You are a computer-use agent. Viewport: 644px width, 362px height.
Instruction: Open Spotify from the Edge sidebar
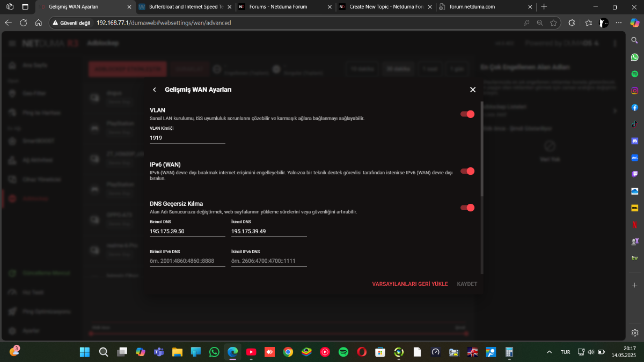[635, 73]
